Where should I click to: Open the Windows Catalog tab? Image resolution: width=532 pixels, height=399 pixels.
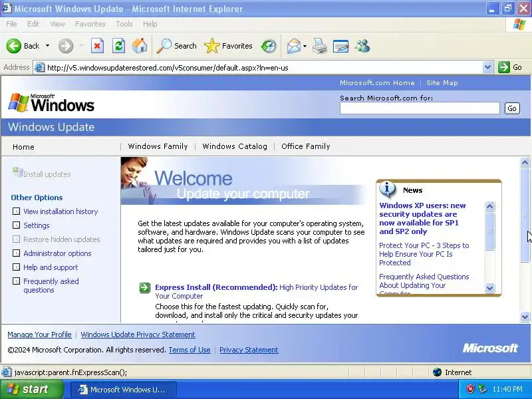[x=235, y=146]
